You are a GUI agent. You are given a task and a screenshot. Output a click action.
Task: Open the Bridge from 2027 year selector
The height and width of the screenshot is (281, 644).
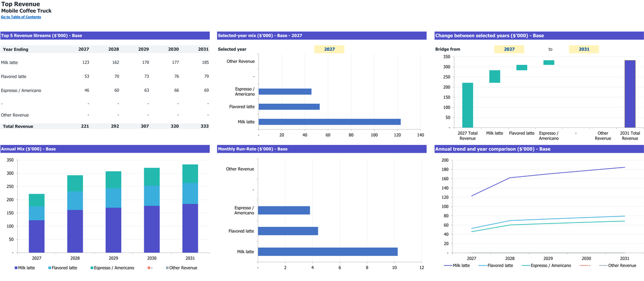(509, 49)
